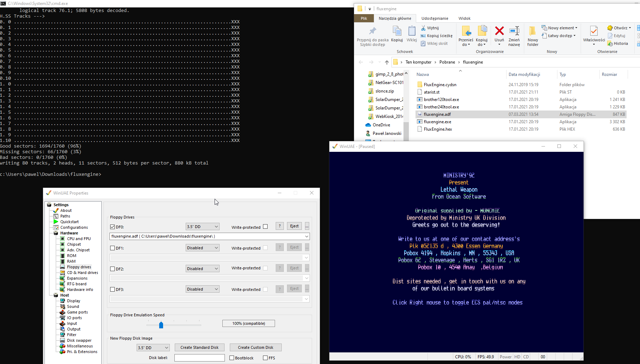Open Chipset settings page
640x364 pixels.
tap(74, 244)
